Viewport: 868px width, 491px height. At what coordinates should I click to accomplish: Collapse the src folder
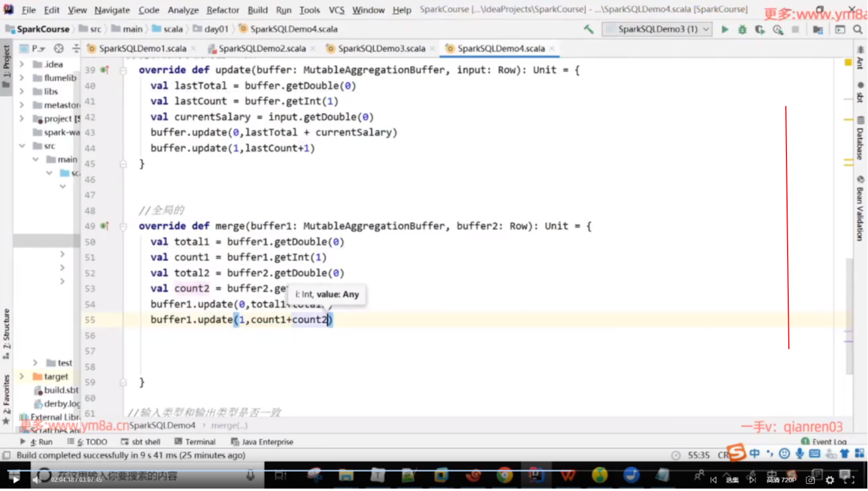tap(22, 146)
